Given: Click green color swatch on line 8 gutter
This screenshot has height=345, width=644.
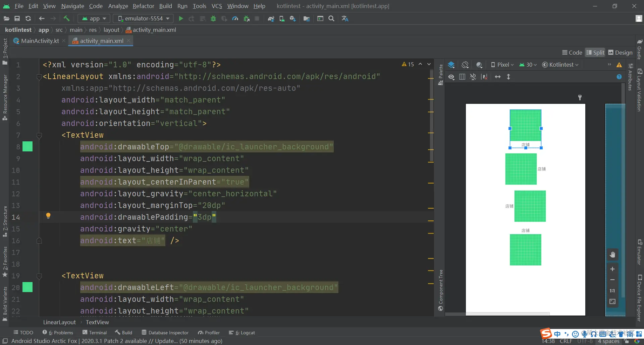Looking at the screenshot, I should coord(28,146).
